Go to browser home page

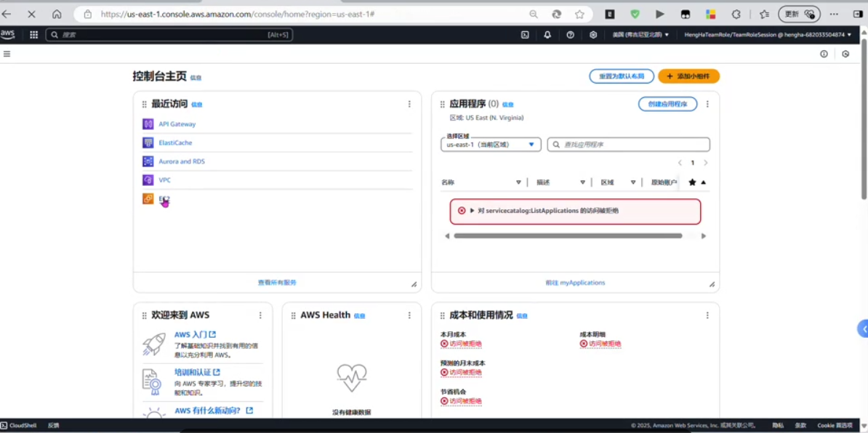pos(57,15)
